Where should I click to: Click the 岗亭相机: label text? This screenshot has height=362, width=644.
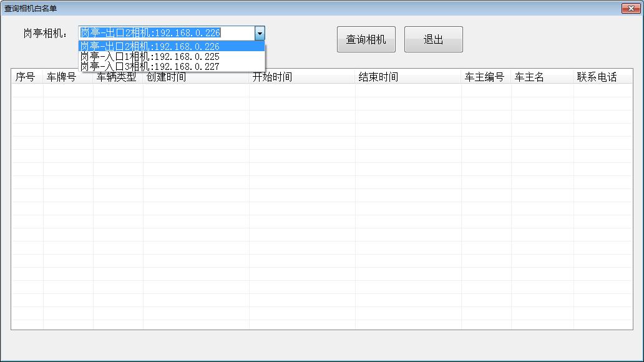coord(46,34)
